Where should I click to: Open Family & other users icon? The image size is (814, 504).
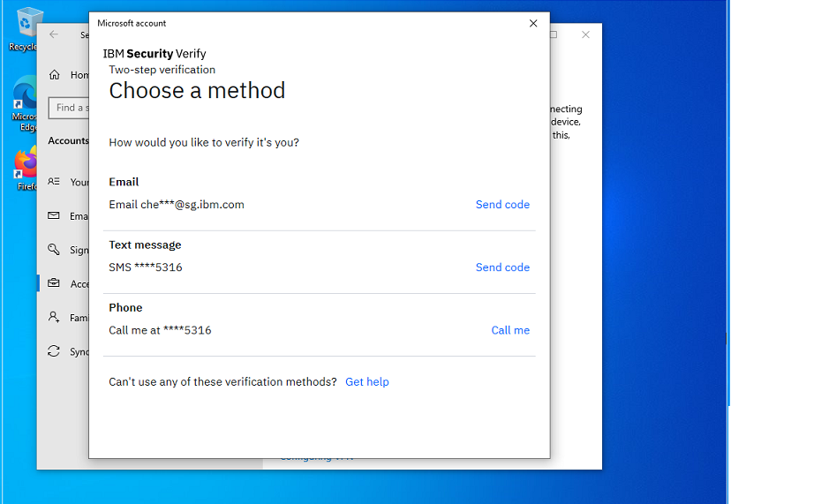[54, 317]
